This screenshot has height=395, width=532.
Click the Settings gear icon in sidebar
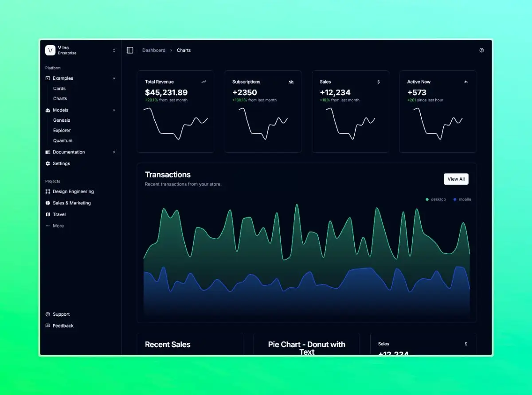click(48, 164)
